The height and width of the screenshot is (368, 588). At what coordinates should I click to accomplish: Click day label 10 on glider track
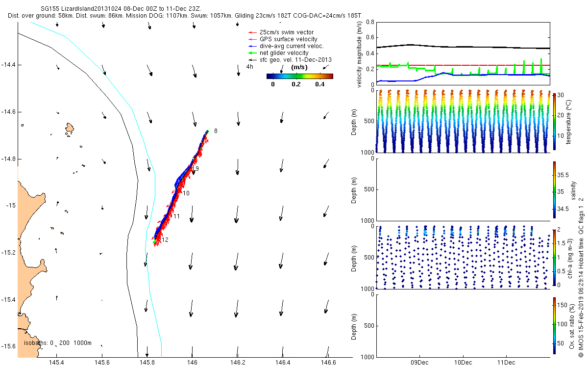(x=186, y=193)
